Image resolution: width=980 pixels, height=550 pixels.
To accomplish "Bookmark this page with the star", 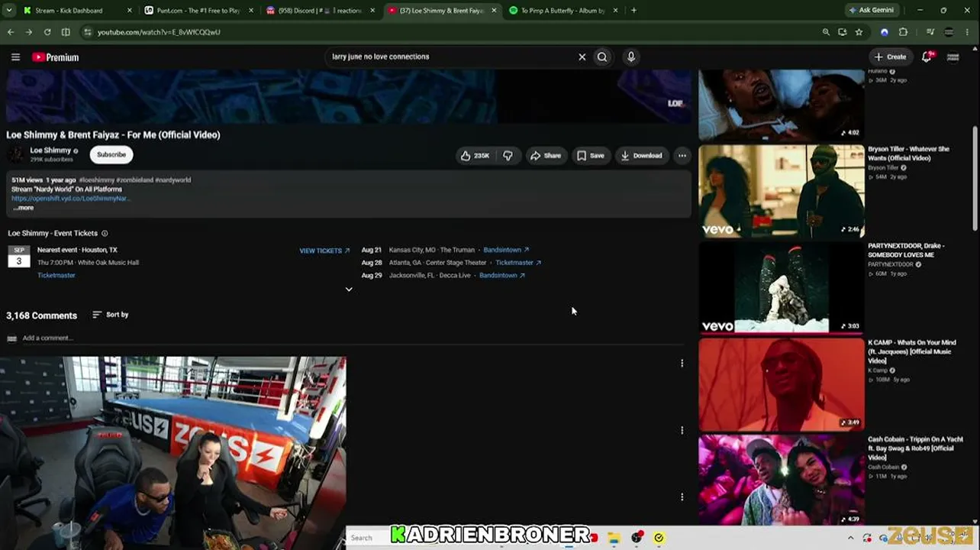I will click(859, 32).
